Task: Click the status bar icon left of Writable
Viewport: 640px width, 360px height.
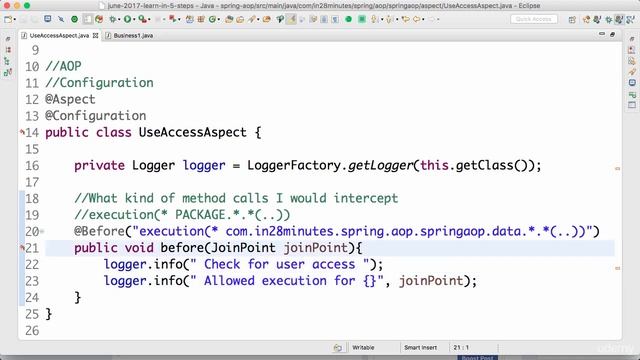Action: [x=338, y=348]
